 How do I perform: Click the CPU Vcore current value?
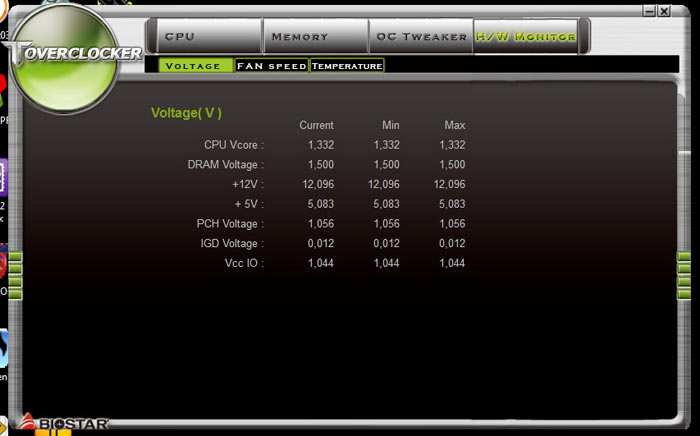321,145
